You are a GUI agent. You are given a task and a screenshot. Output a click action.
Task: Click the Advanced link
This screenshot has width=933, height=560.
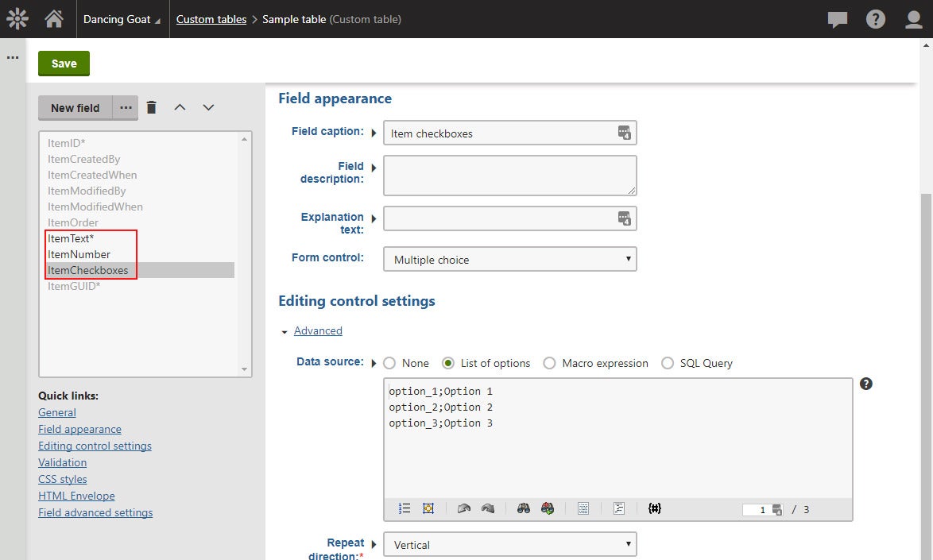point(318,330)
